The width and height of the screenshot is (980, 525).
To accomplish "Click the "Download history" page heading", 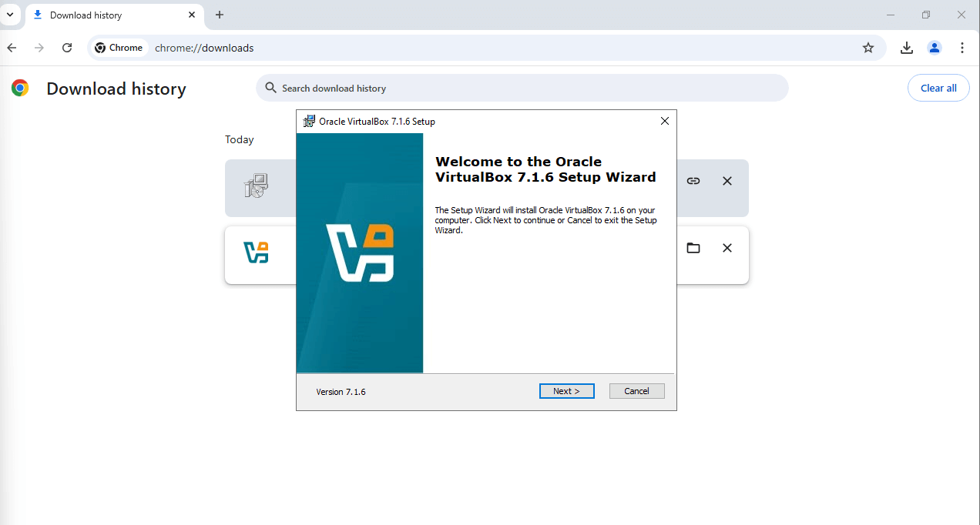I will pyautogui.click(x=116, y=89).
